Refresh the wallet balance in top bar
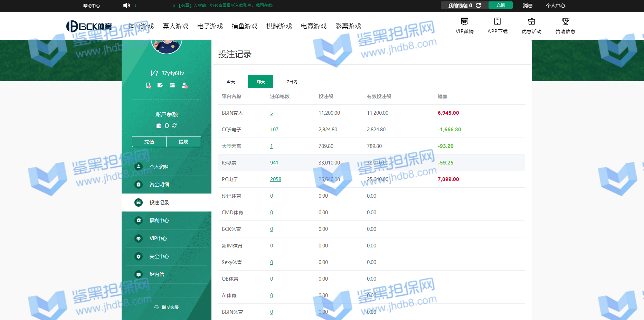Image resolution: width=644 pixels, height=320 pixels. point(478,5)
